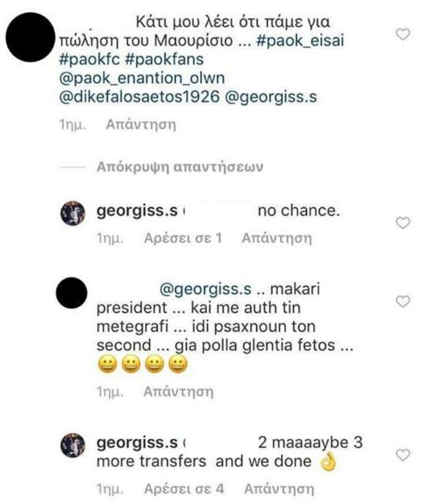Tap the heart beside the 'makari president' reply

pyautogui.click(x=404, y=301)
